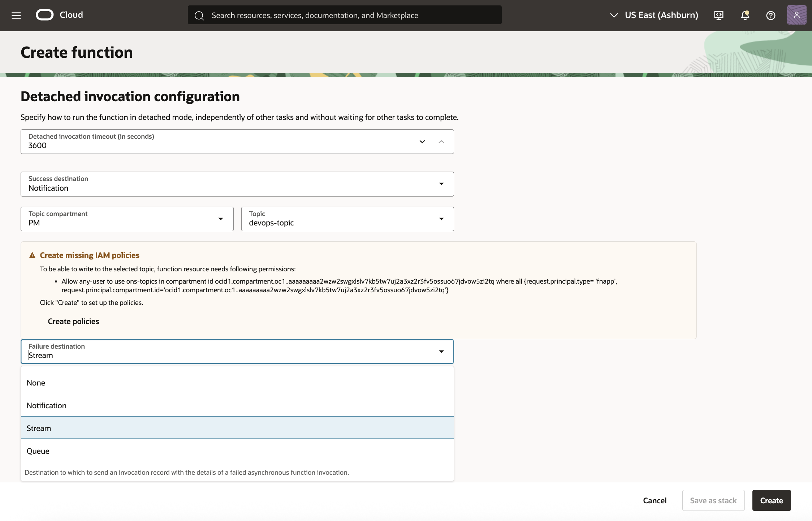Select Queue as failure destination

coord(38,451)
